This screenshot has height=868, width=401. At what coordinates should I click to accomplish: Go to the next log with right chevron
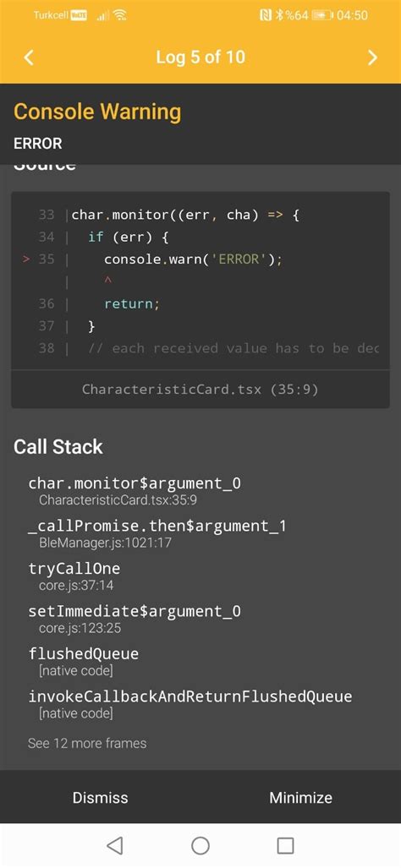pyautogui.click(x=372, y=57)
